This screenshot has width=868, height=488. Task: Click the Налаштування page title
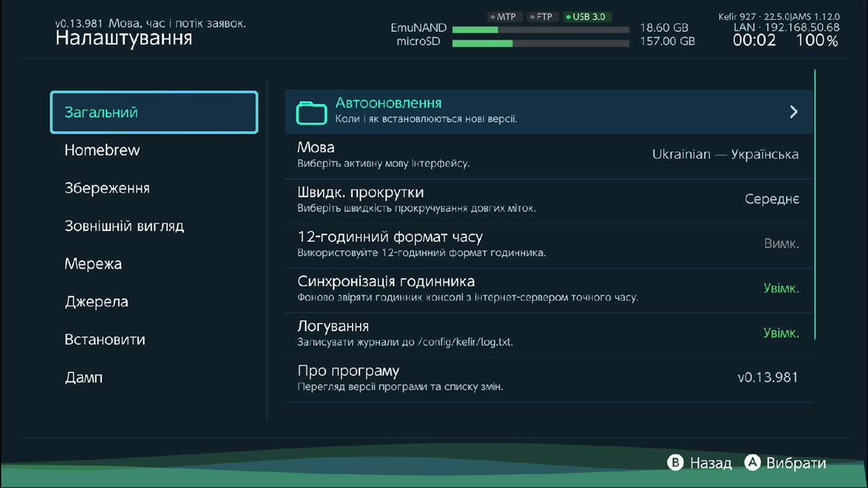[123, 38]
